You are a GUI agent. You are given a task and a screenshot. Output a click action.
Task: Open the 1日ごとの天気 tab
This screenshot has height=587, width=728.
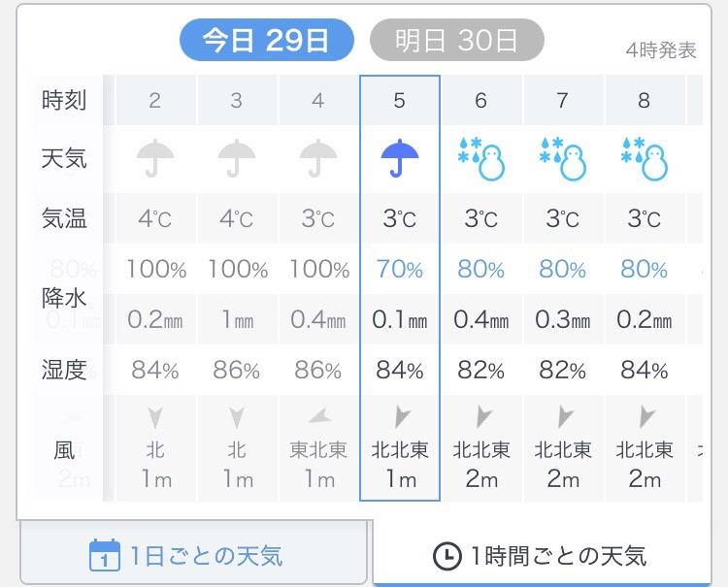pos(193,554)
